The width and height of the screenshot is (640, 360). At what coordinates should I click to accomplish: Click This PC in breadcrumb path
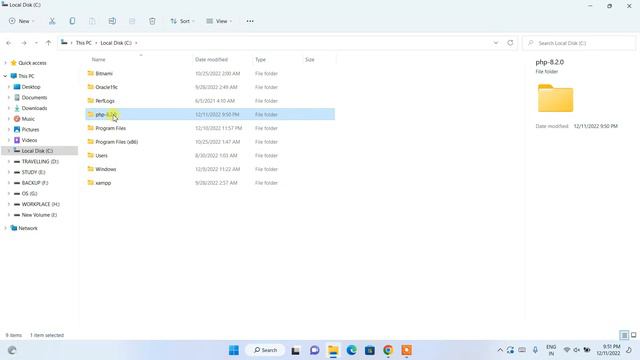(84, 43)
